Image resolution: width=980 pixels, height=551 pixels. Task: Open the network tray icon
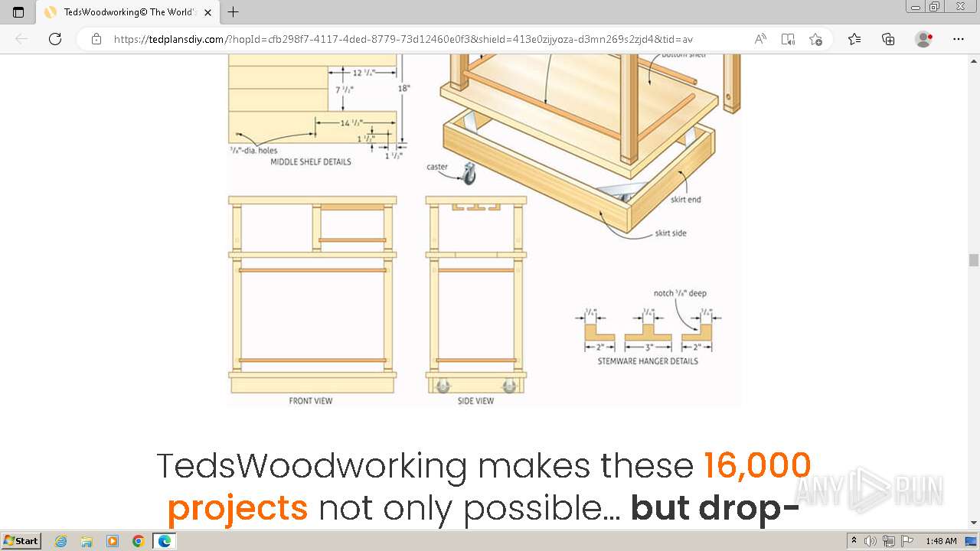889,541
